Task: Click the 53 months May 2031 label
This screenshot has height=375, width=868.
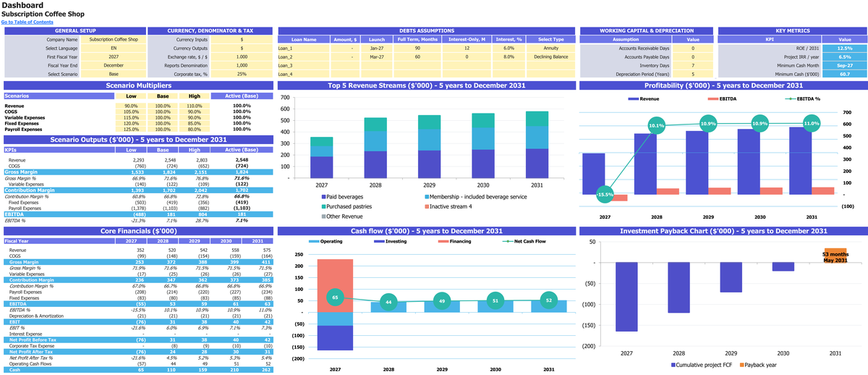Action: pyautogui.click(x=835, y=257)
